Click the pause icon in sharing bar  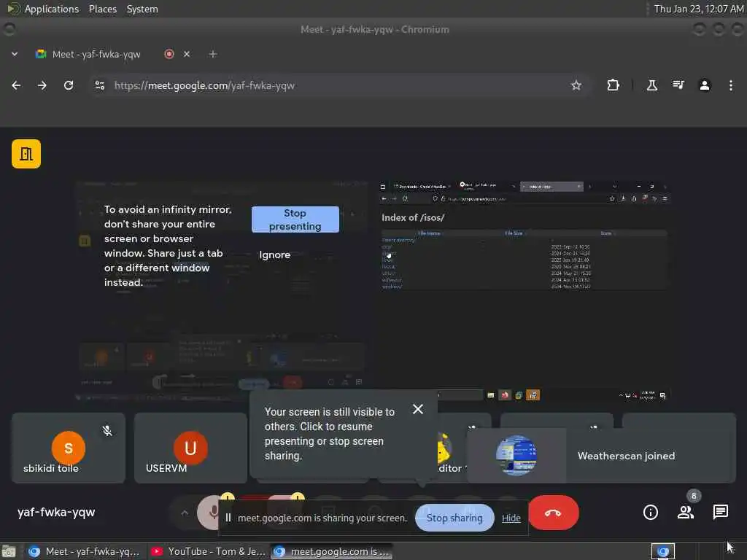(x=228, y=518)
